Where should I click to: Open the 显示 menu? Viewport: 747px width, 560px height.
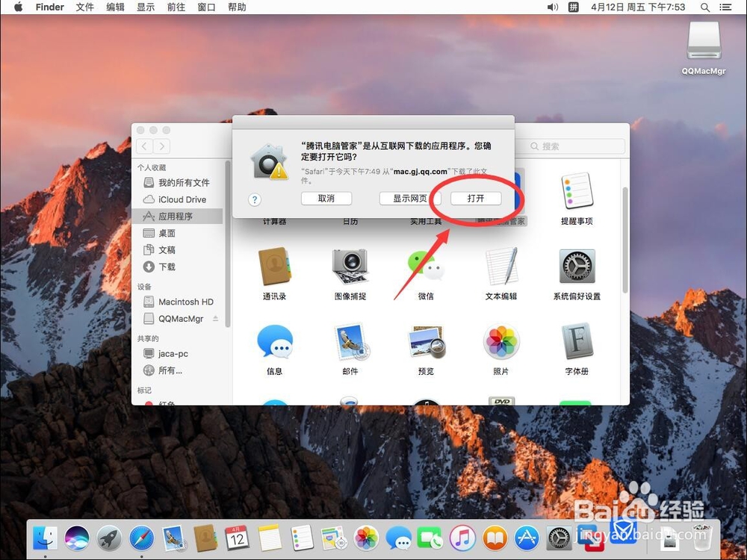pos(146,7)
